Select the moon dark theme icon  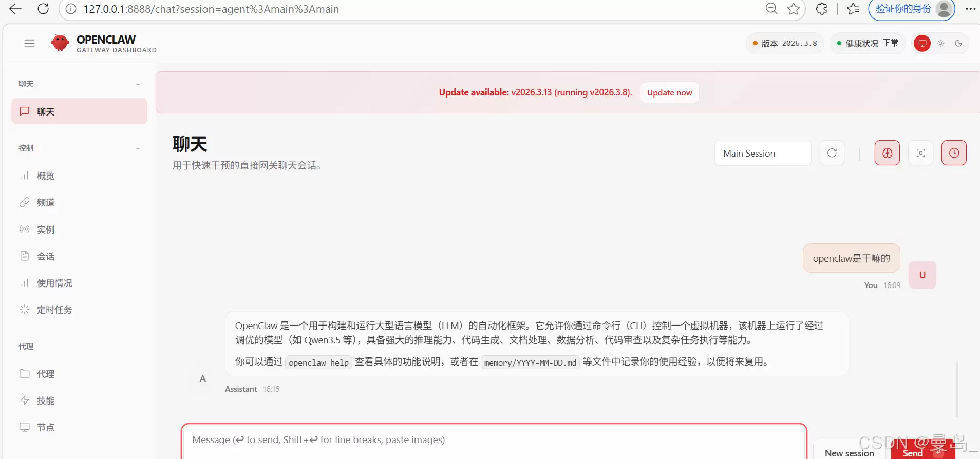click(x=958, y=44)
